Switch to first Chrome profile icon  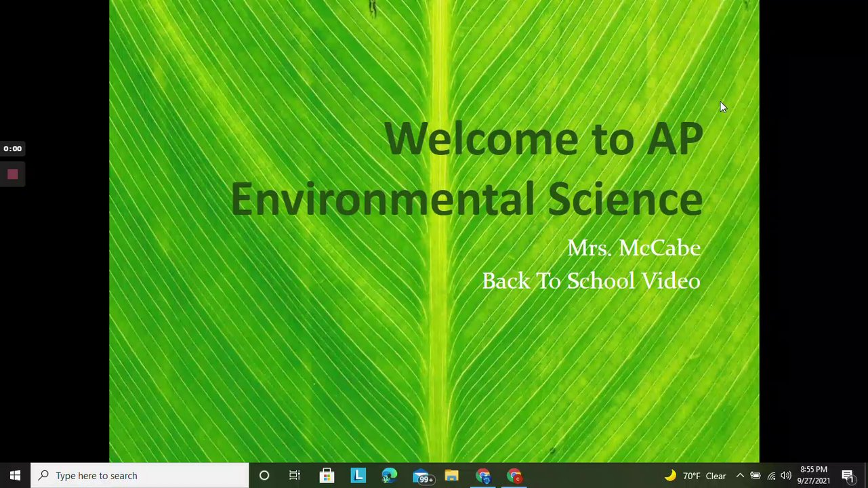483,476
